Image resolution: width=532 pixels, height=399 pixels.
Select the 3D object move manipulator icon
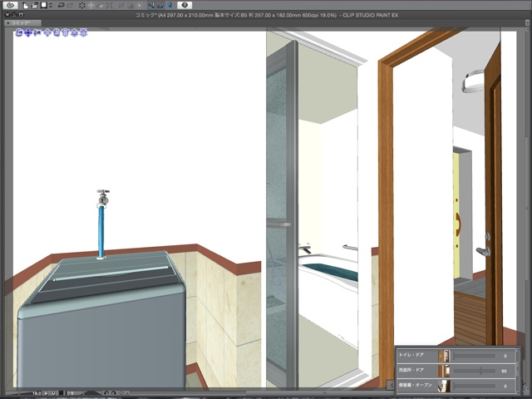[x=47, y=32]
